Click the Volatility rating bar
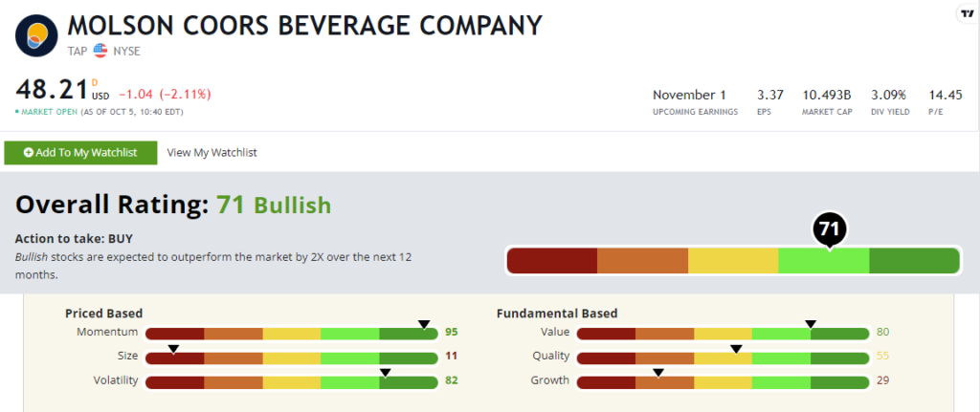This screenshot has height=412, width=980. [292, 381]
